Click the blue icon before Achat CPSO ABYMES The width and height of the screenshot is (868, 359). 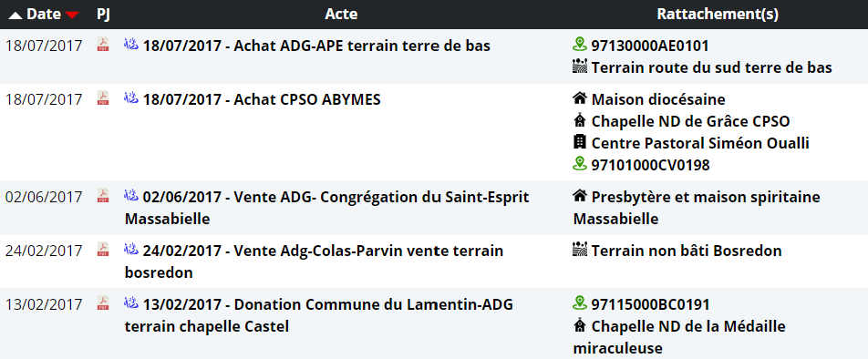[x=131, y=98]
